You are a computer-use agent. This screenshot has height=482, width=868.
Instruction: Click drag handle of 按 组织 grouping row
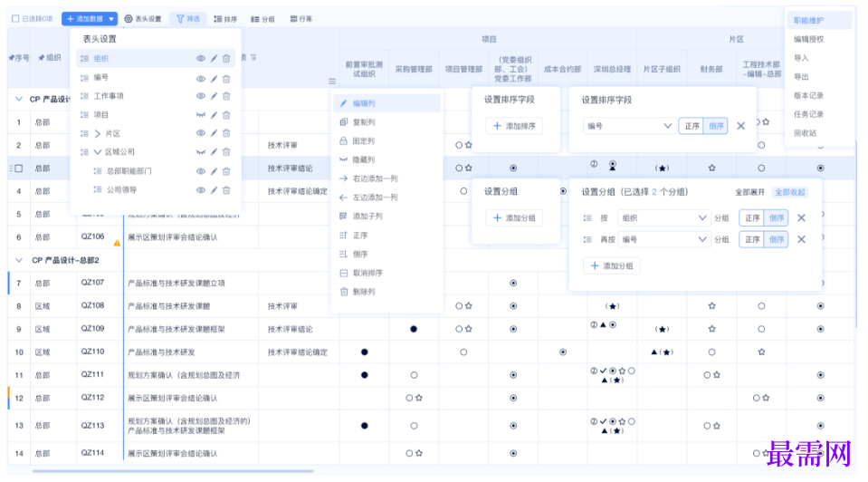point(587,217)
